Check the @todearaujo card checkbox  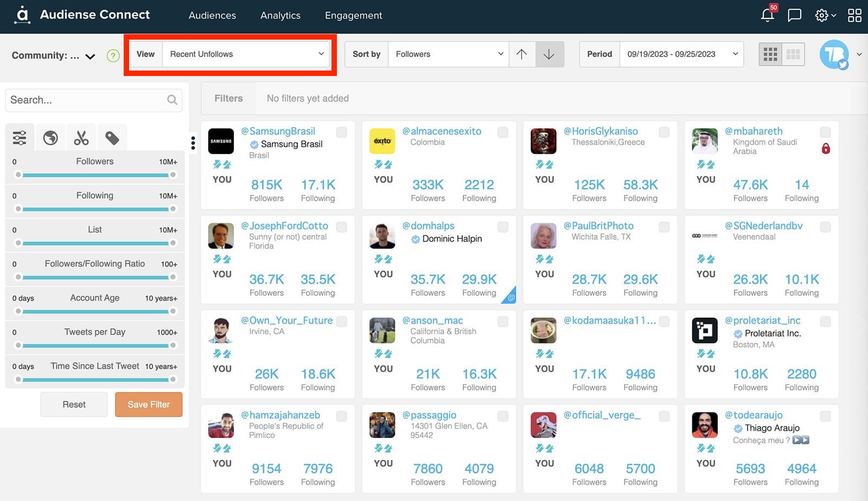[x=825, y=416]
